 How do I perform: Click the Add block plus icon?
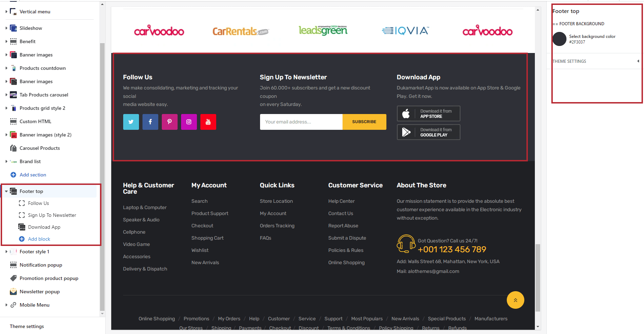[22, 239]
